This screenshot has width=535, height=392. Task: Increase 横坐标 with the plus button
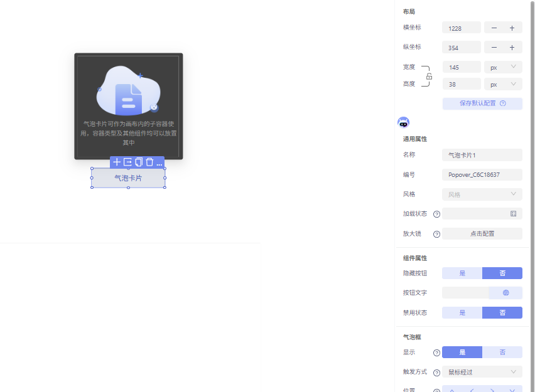pos(512,28)
